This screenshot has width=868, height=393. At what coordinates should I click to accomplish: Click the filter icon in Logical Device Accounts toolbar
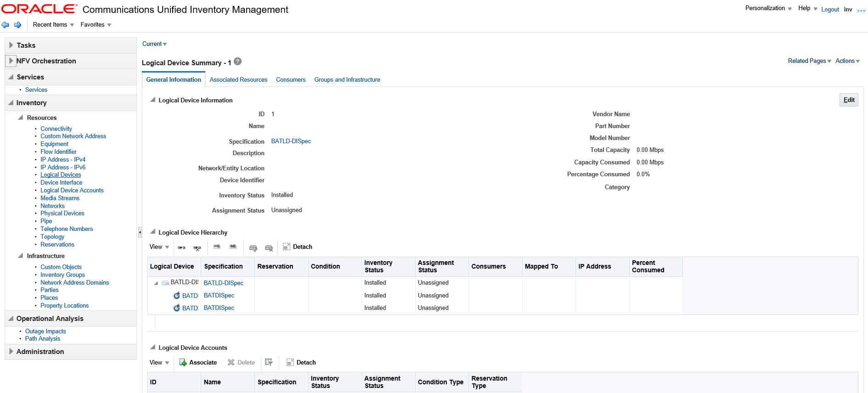point(269,363)
